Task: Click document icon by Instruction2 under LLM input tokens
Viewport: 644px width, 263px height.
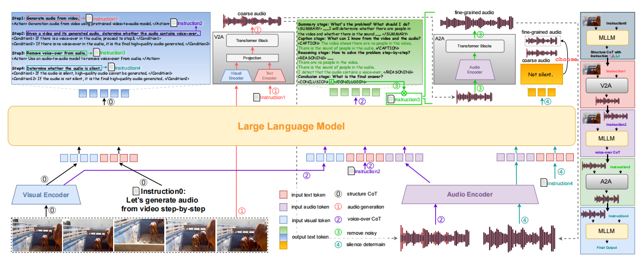Action: click(x=351, y=170)
